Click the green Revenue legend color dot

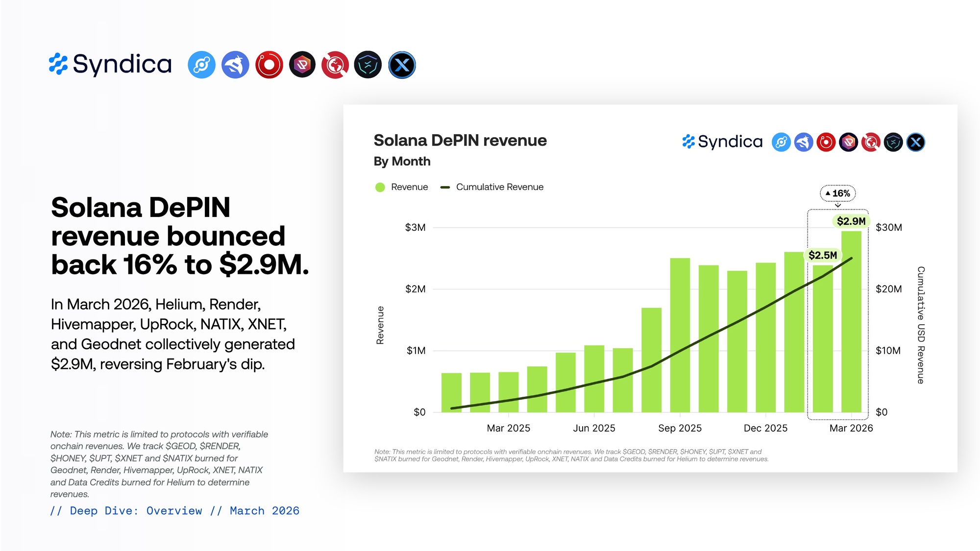click(380, 187)
